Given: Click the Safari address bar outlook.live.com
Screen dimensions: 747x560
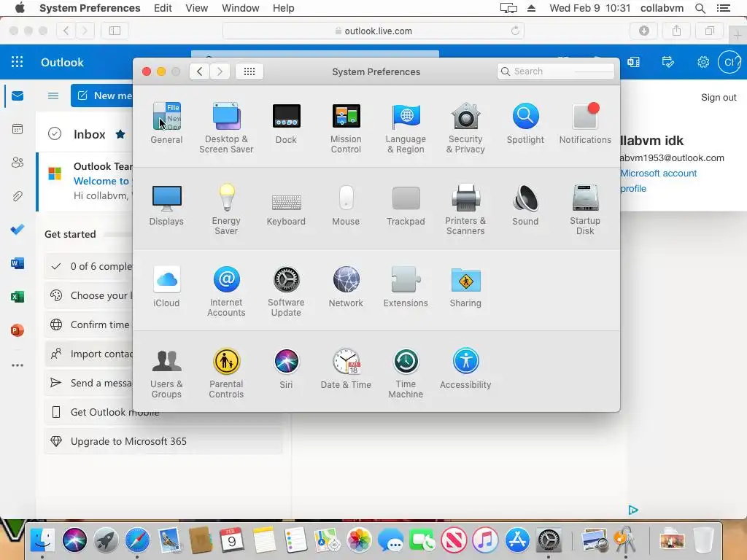Looking at the screenshot, I should [x=373, y=31].
